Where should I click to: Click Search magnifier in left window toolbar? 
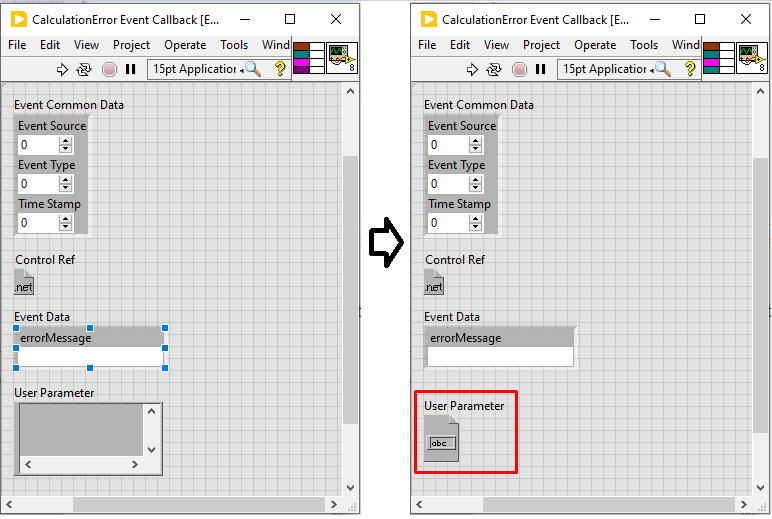pyautogui.click(x=253, y=69)
